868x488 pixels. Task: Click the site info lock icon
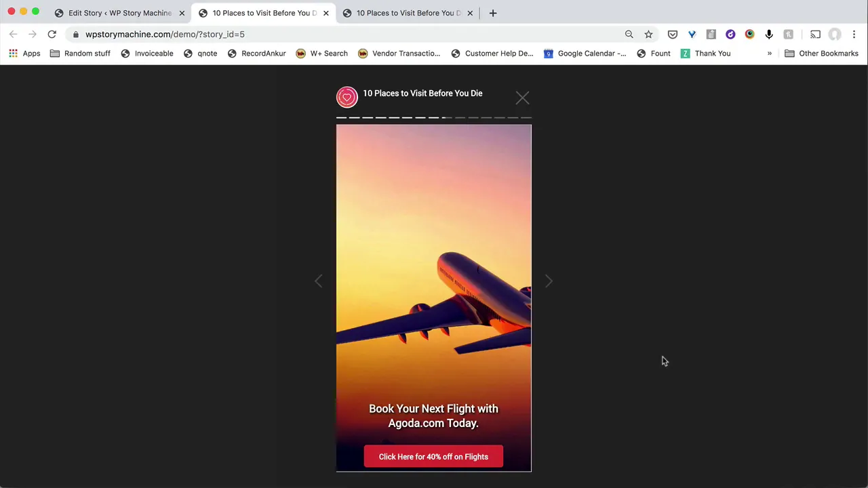(x=76, y=34)
